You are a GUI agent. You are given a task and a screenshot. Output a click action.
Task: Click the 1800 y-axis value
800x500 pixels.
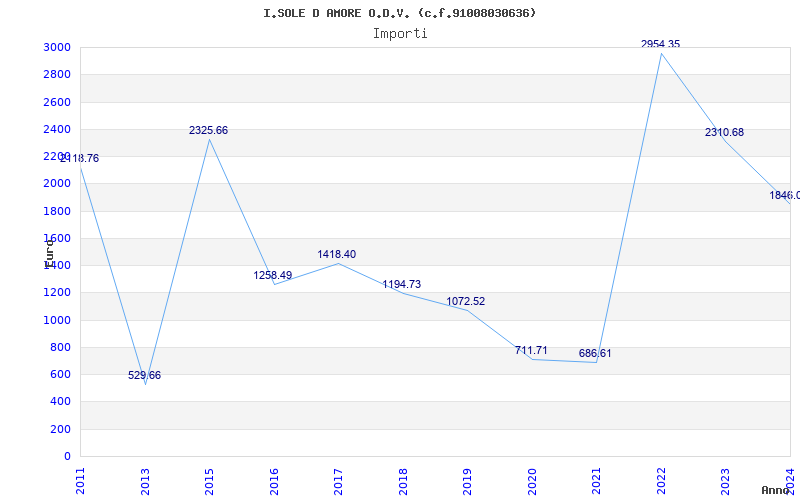coord(58,211)
